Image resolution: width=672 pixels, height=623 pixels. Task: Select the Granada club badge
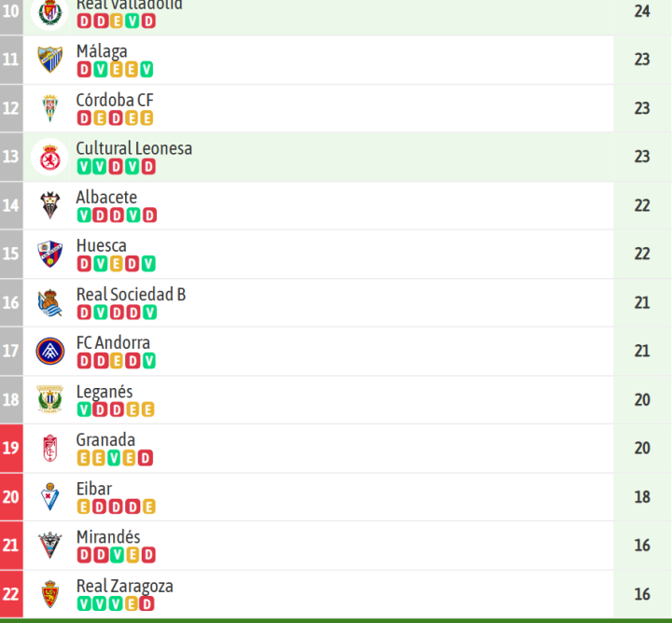click(x=49, y=448)
